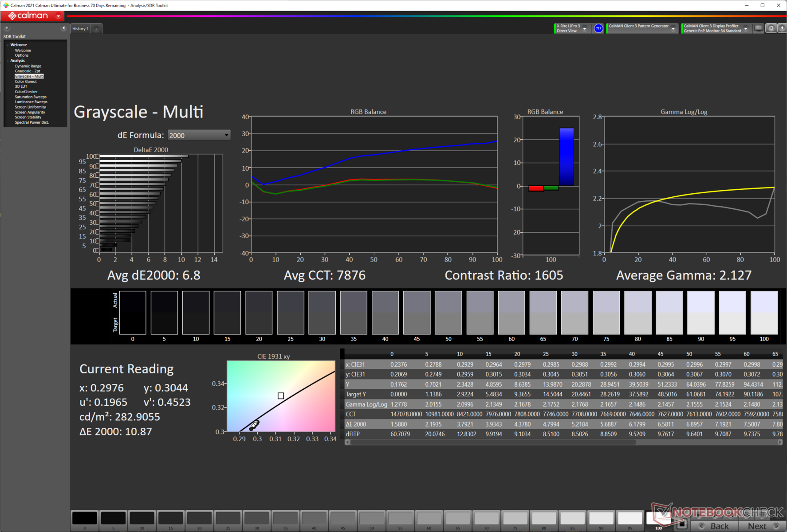Click the blue 717 meter status circle
Screen dimensions: 787x532
pos(598,28)
